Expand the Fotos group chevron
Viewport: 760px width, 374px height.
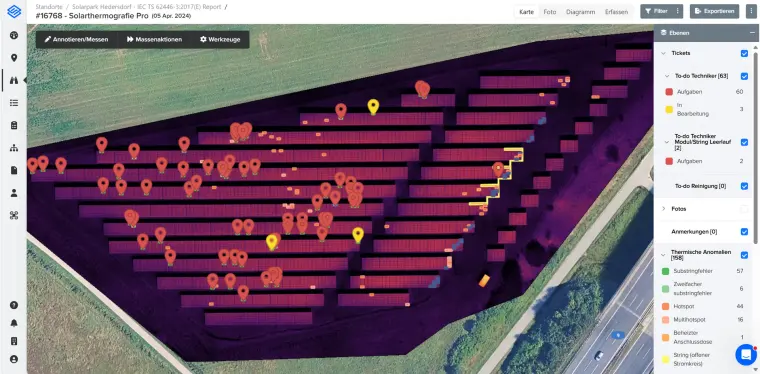(x=663, y=209)
